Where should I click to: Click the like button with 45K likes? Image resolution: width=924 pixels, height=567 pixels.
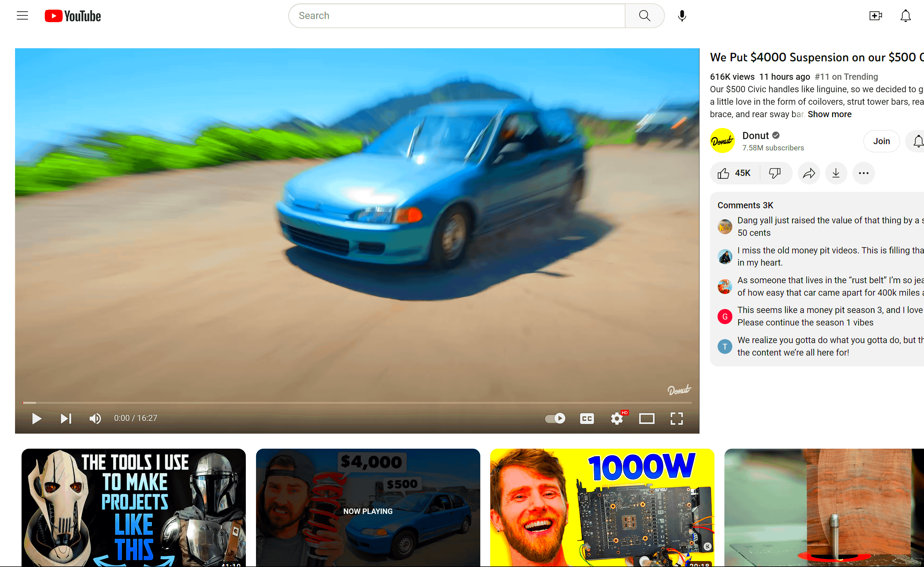click(x=733, y=173)
